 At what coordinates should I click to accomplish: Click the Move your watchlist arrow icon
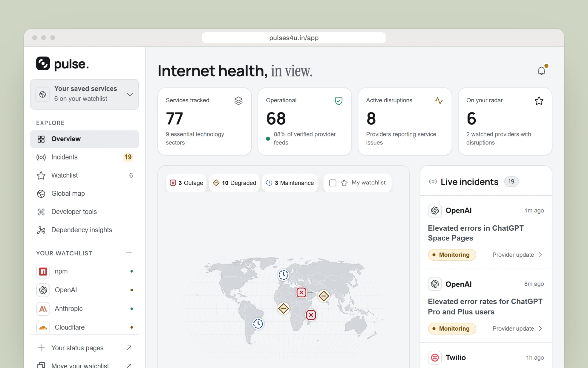click(129, 365)
